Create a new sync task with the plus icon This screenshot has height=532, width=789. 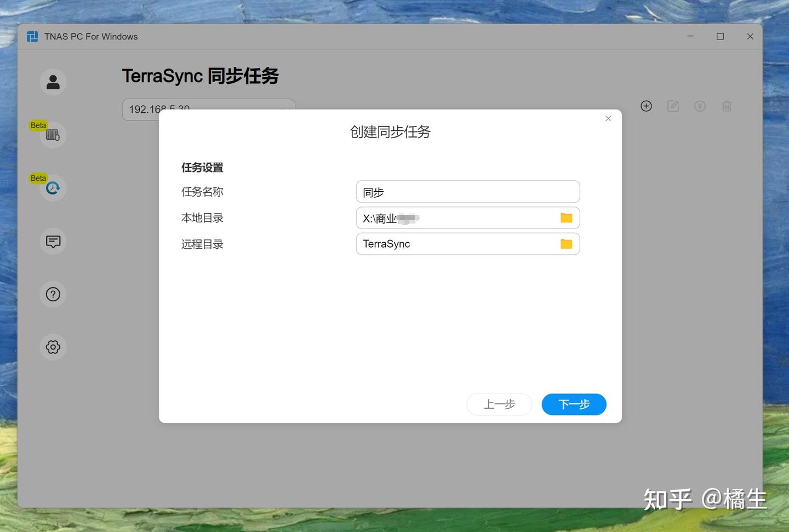click(646, 106)
